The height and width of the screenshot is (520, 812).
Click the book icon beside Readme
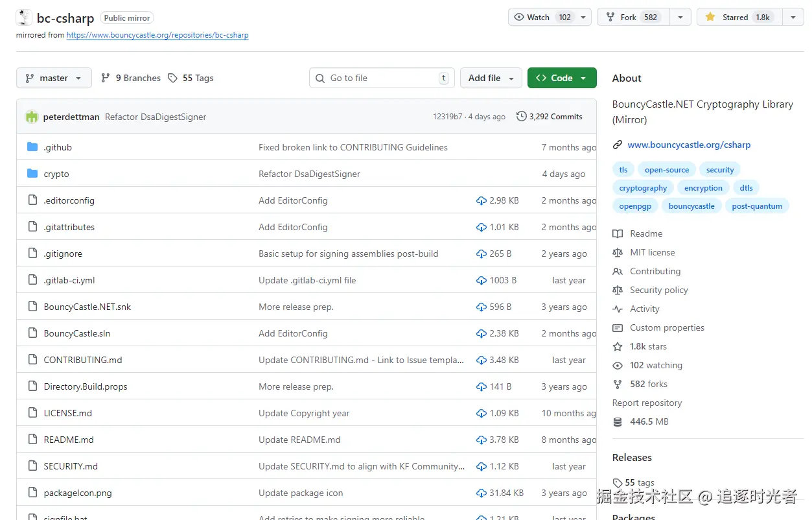pyautogui.click(x=618, y=233)
